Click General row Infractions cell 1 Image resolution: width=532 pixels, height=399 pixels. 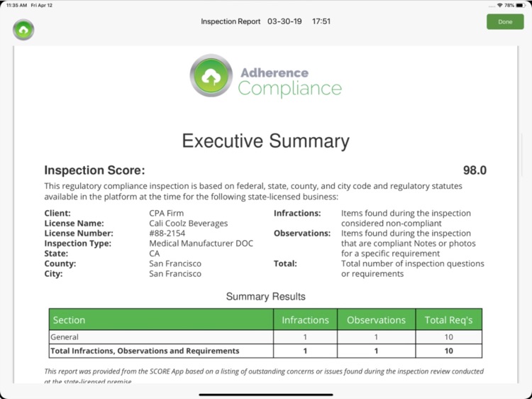tap(305, 337)
